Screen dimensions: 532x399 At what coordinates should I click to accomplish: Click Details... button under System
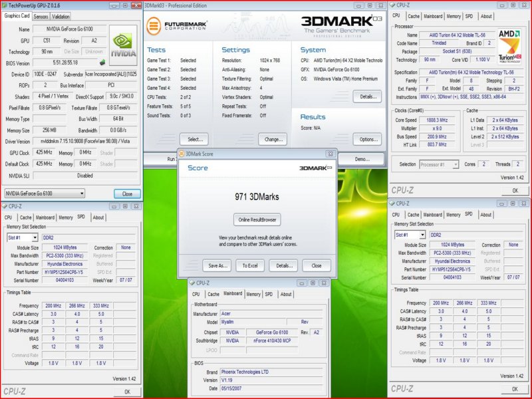coord(368,96)
